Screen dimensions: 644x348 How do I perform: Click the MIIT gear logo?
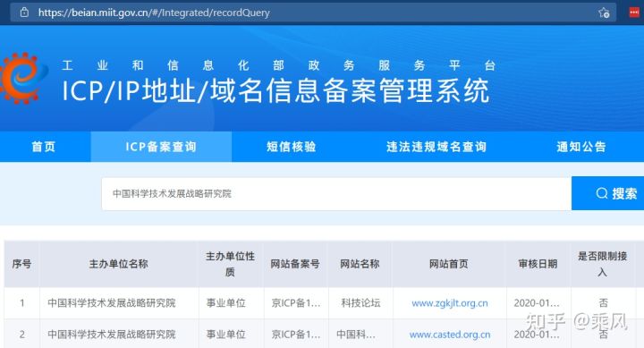pos(23,77)
